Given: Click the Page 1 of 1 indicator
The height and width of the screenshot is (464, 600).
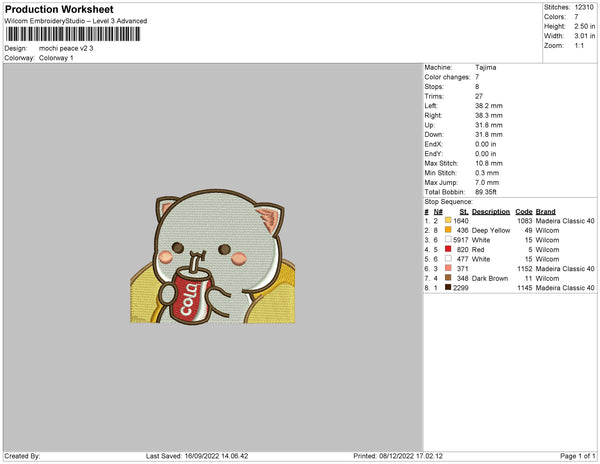Looking at the screenshot, I should [577, 456].
